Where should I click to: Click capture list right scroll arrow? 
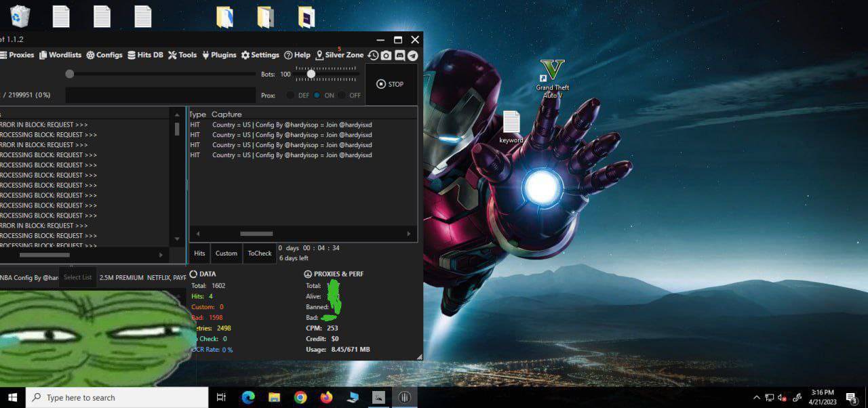tap(409, 234)
